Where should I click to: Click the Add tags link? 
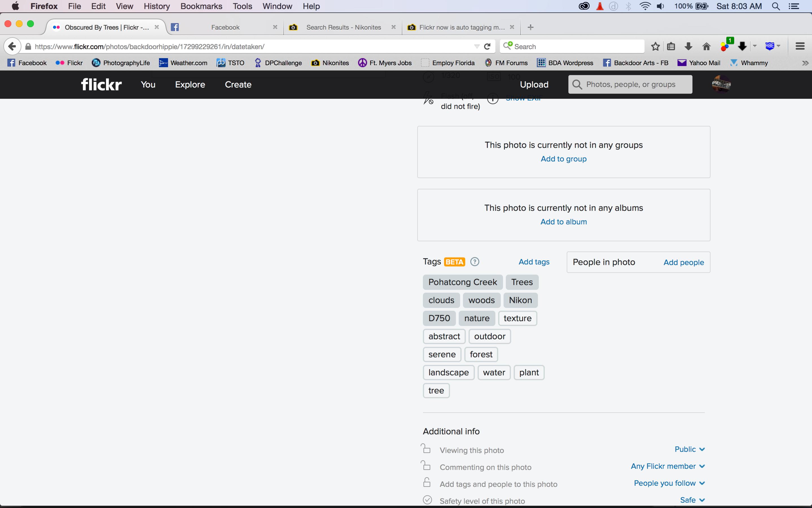tap(534, 262)
